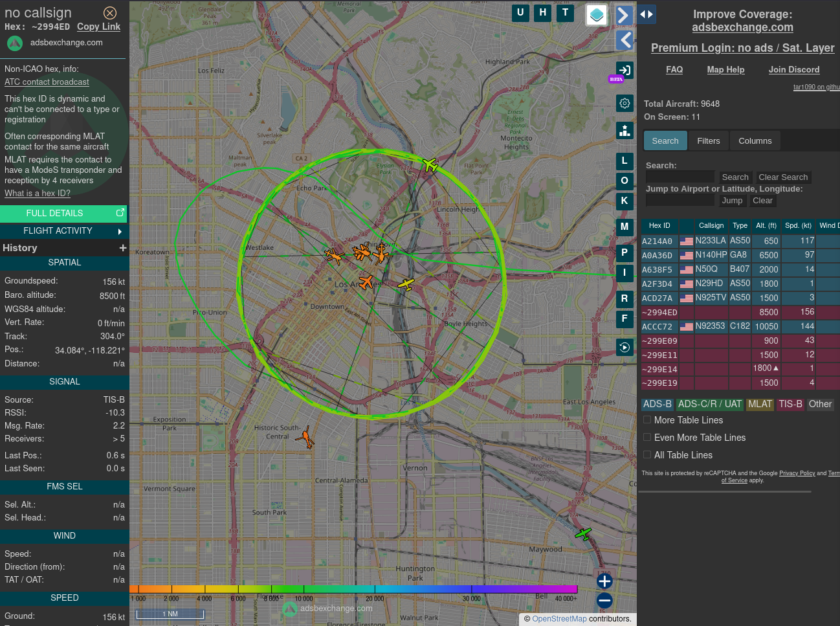The image size is (840, 626).
Task: Open the FAQ link
Action: [x=674, y=70]
